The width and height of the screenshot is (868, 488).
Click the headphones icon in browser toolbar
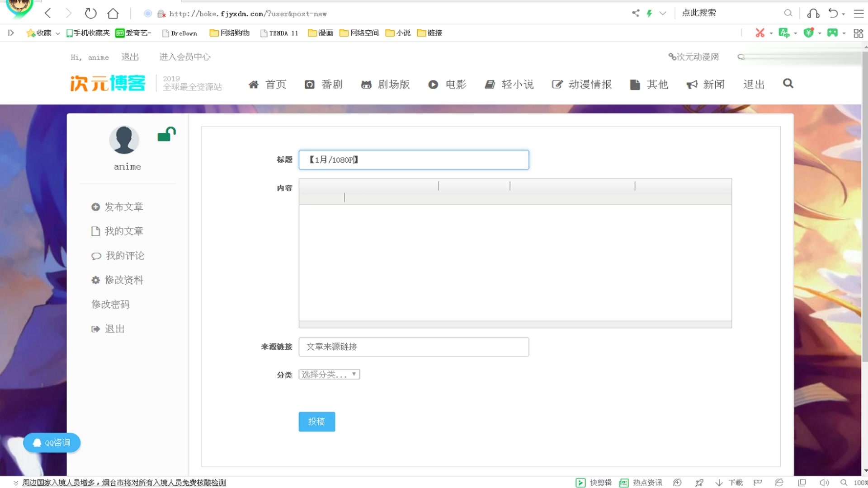pos(813,14)
